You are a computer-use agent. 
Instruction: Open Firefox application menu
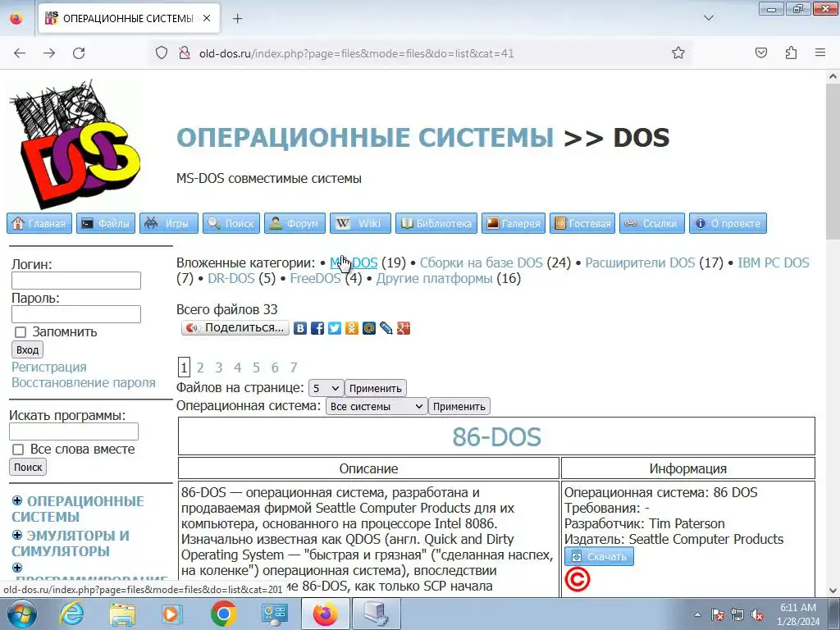820,53
